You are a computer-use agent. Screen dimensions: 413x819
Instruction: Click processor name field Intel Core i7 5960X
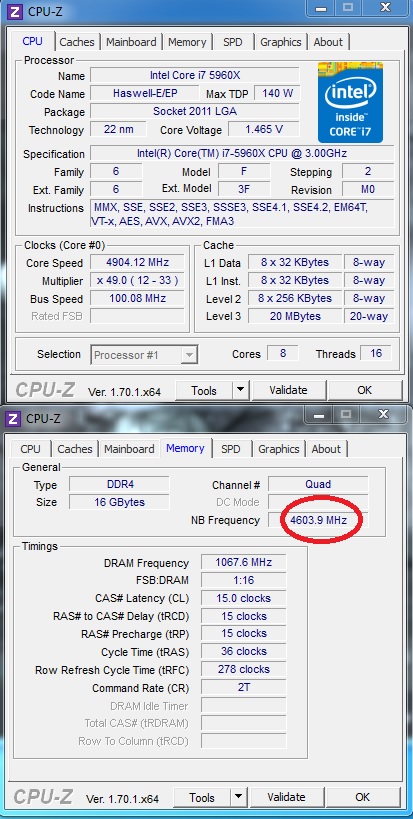pos(195,75)
